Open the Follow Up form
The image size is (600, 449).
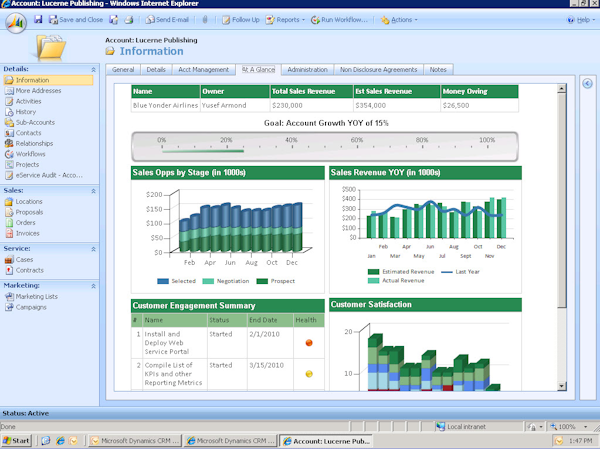click(241, 19)
